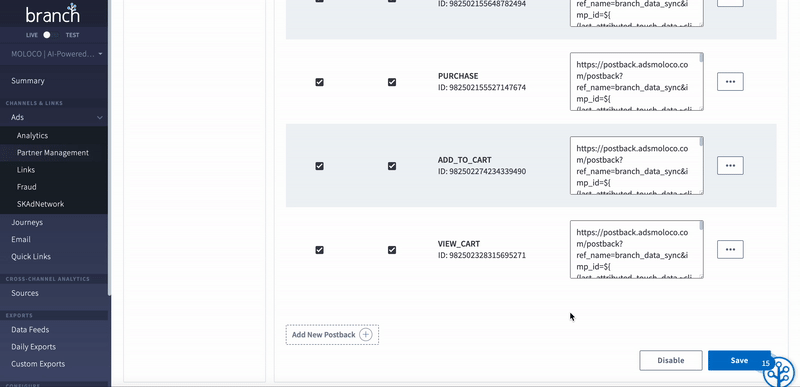Open the MOLOCO app selector dropdown
800x387 pixels.
pyautogui.click(x=56, y=54)
